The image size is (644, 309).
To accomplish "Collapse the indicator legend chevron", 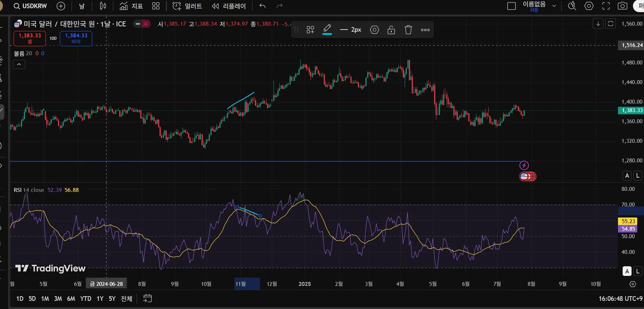I will (19, 64).
